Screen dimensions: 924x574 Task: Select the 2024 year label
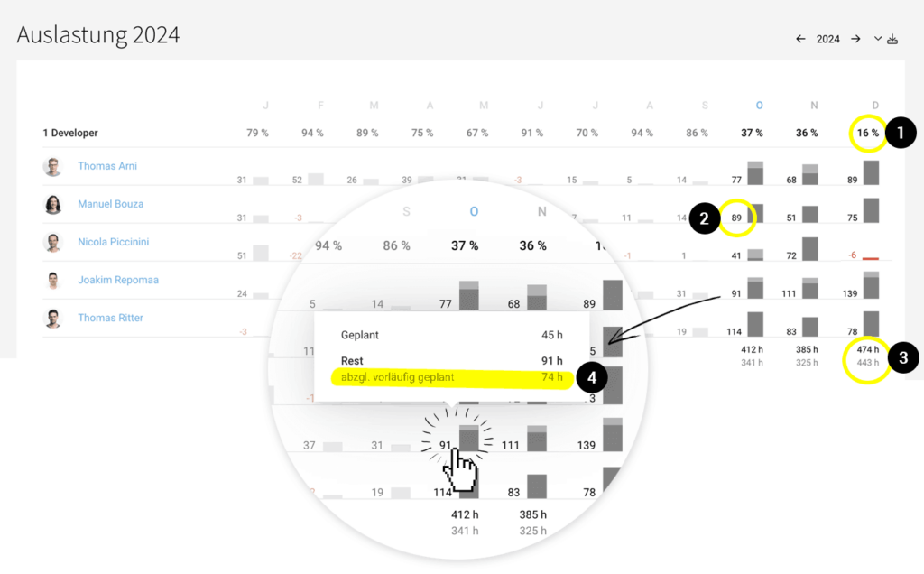point(827,39)
